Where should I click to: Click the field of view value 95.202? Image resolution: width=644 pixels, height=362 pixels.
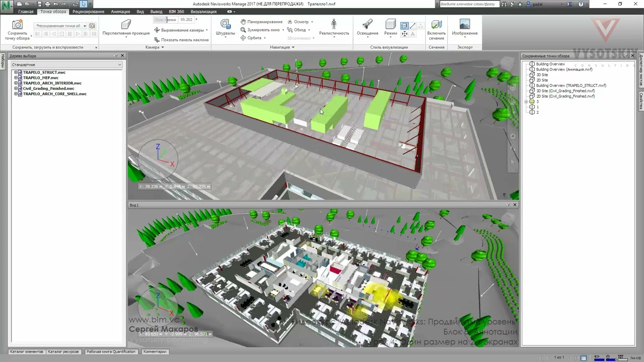click(186, 20)
